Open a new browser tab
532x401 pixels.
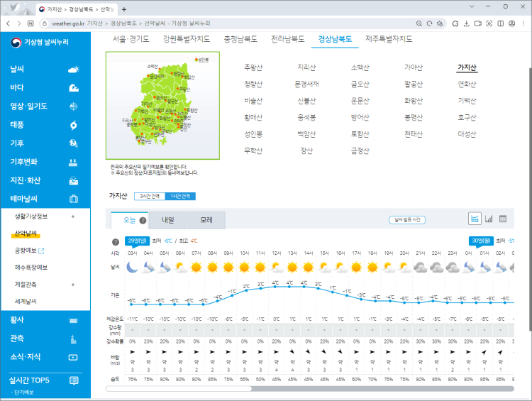[x=124, y=9]
